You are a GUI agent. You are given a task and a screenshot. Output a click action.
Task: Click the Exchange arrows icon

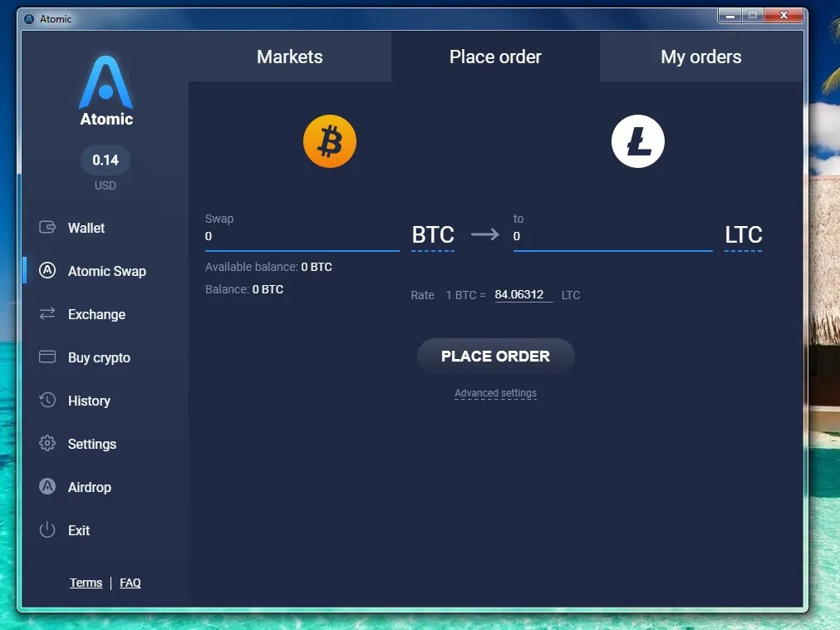[x=47, y=313]
